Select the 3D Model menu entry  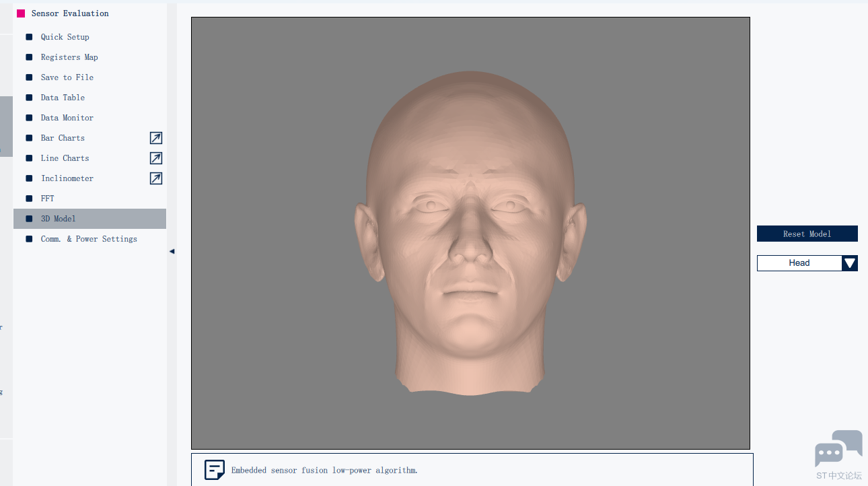pos(89,219)
